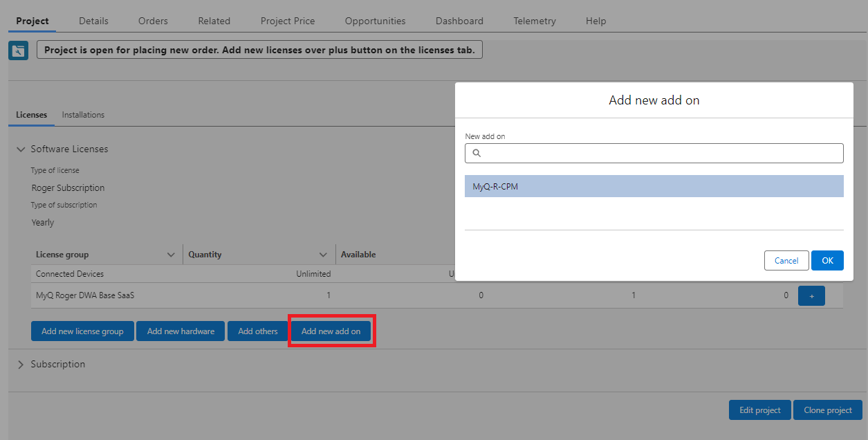
Task: Open the Telemetry tab
Action: (x=534, y=21)
